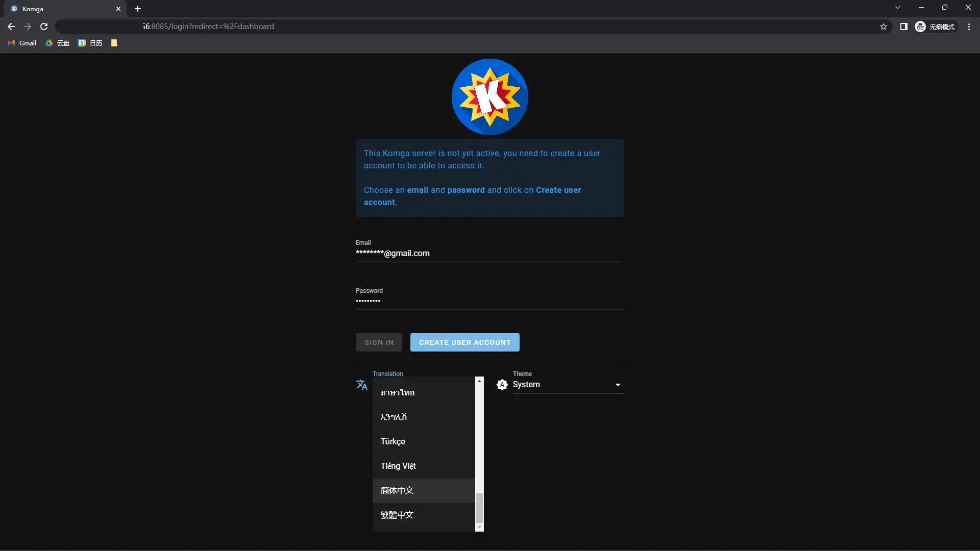Expand the Theme System dropdown
Image resolution: width=980 pixels, height=551 pixels.
click(568, 385)
